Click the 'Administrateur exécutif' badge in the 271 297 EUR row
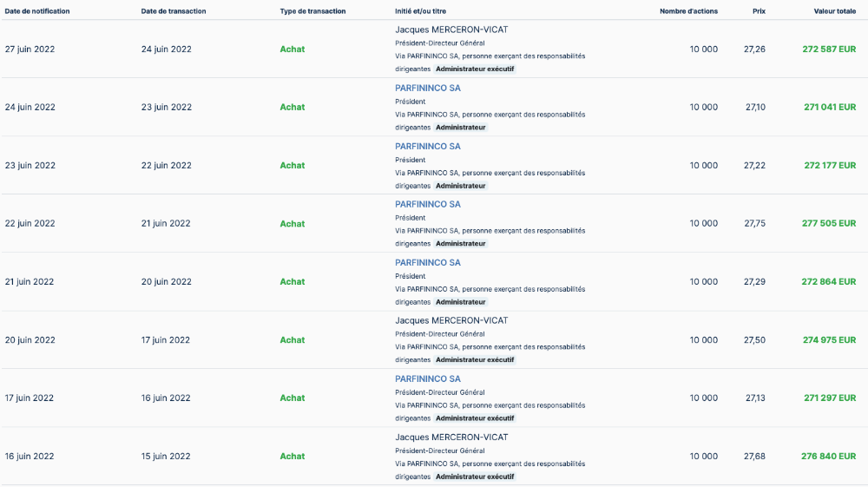 coord(475,418)
